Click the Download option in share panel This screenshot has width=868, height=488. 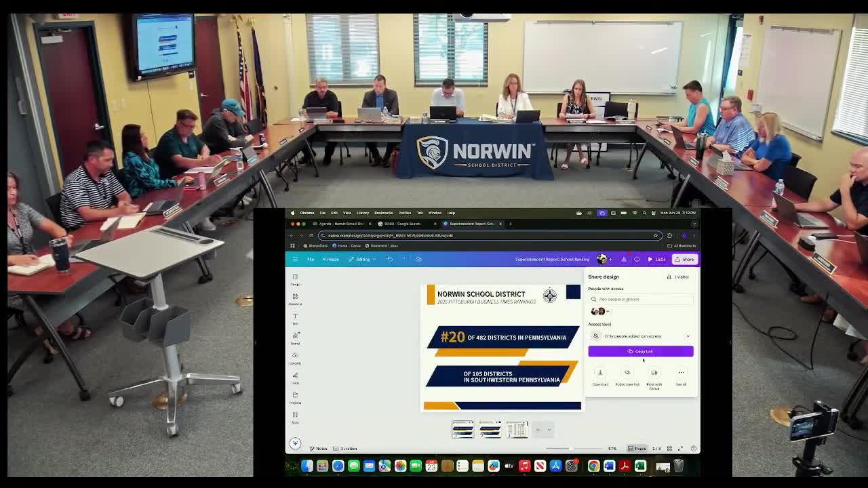600,377
